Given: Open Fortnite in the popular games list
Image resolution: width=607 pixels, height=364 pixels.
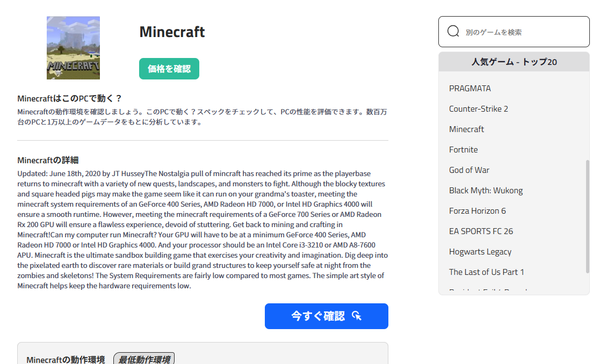Looking at the screenshot, I should (463, 150).
